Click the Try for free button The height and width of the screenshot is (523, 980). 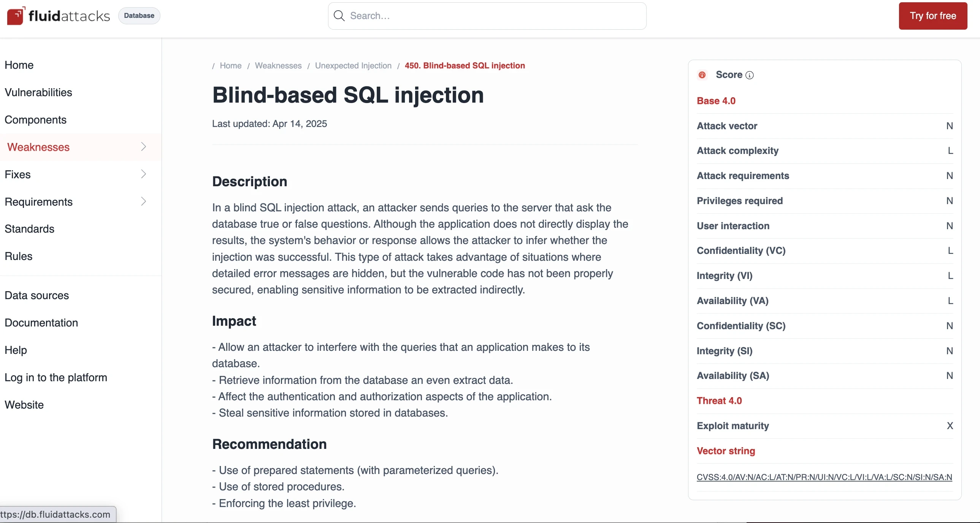click(x=933, y=16)
